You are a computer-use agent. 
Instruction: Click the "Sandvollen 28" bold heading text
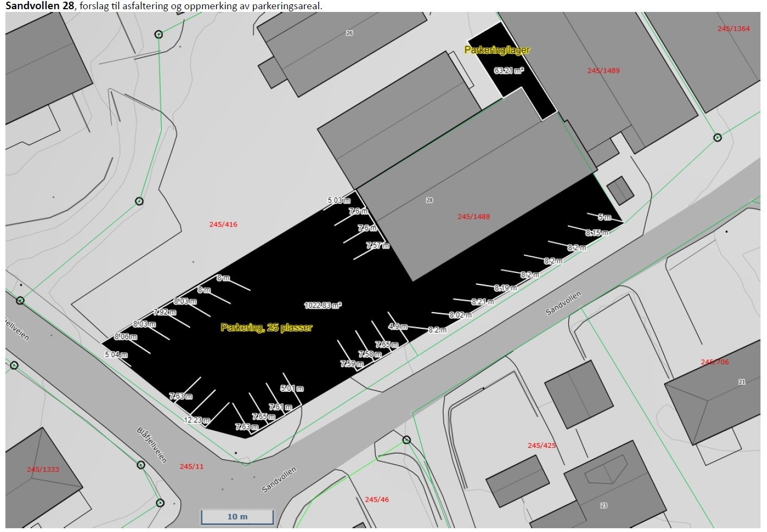pyautogui.click(x=40, y=6)
